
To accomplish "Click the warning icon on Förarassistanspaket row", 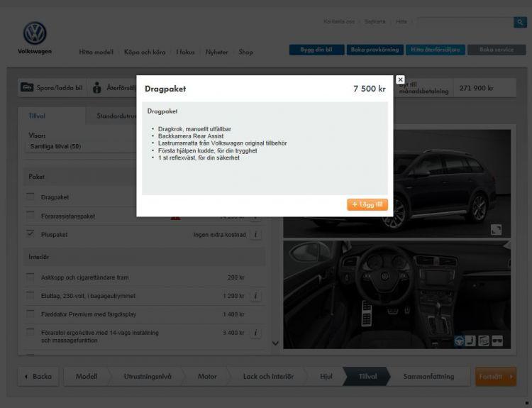I will pos(175,218).
